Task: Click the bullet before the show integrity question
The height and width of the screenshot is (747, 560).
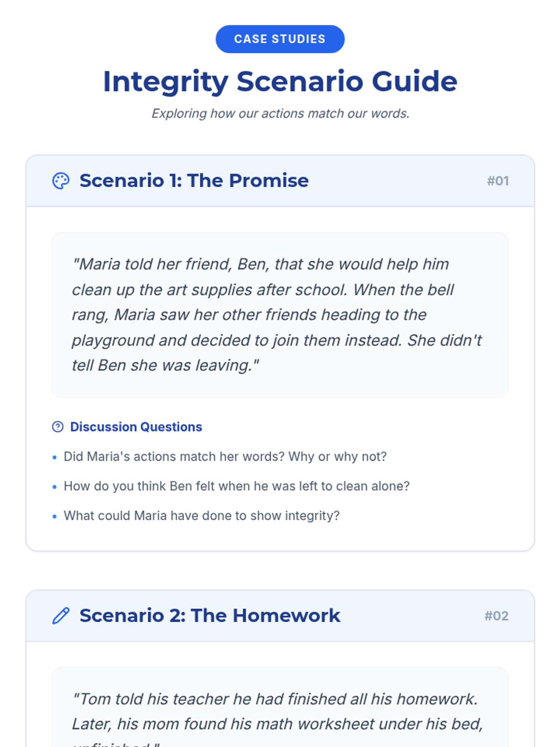Action: [x=55, y=516]
